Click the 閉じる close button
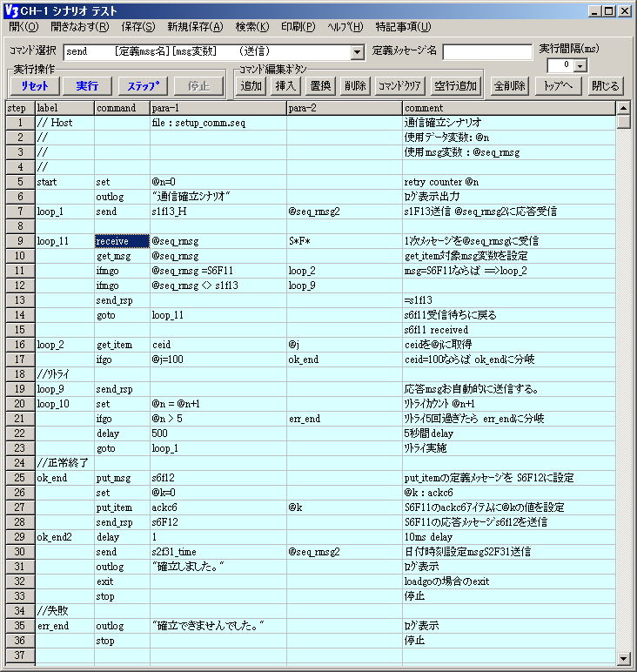The height and width of the screenshot is (672, 637). click(x=606, y=85)
